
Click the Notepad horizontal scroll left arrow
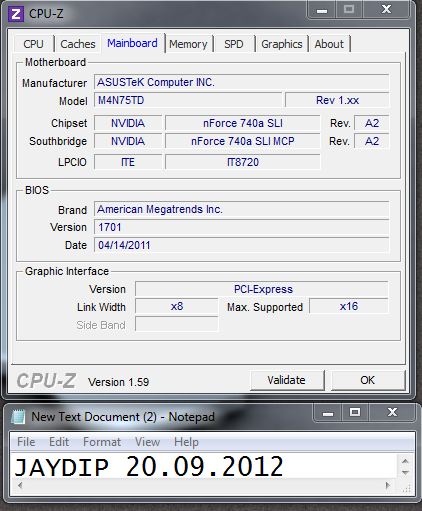tap(20, 485)
